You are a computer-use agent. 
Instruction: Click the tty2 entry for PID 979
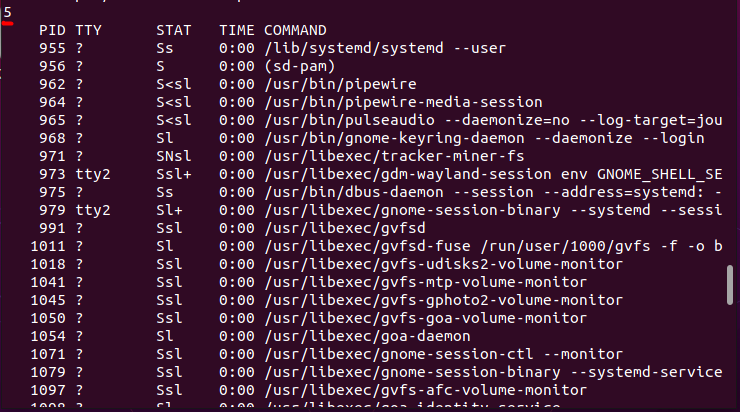(93, 210)
